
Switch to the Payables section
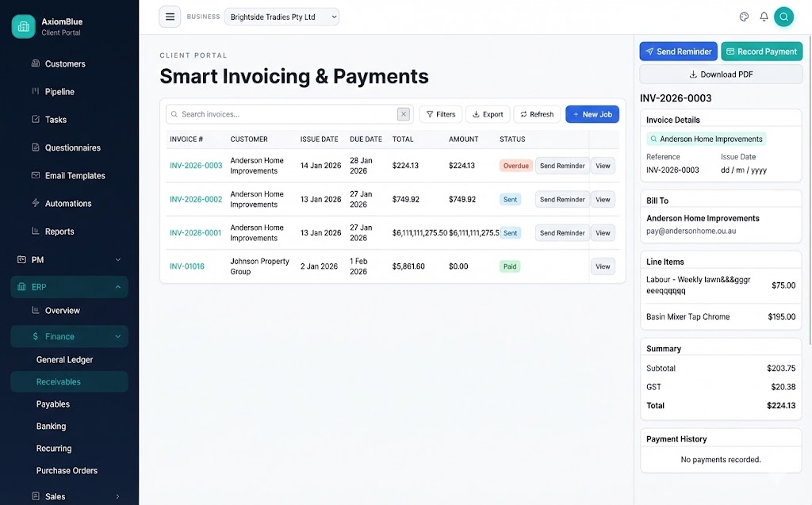pos(53,404)
